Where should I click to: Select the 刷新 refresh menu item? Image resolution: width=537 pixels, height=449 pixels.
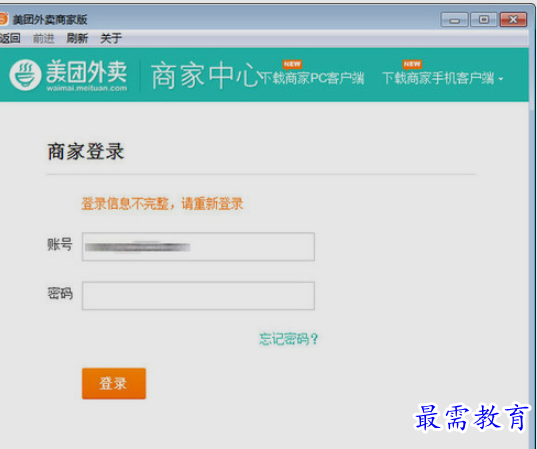click(77, 38)
